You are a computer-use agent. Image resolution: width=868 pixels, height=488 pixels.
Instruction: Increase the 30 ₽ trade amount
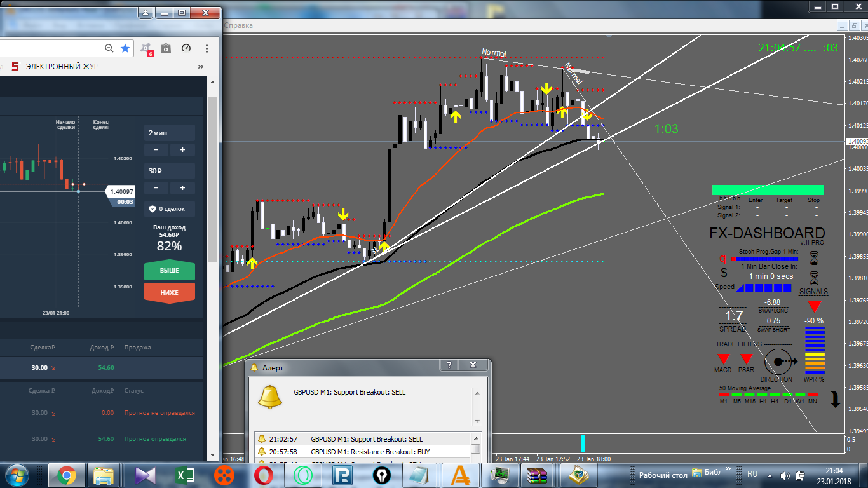pyautogui.click(x=182, y=188)
